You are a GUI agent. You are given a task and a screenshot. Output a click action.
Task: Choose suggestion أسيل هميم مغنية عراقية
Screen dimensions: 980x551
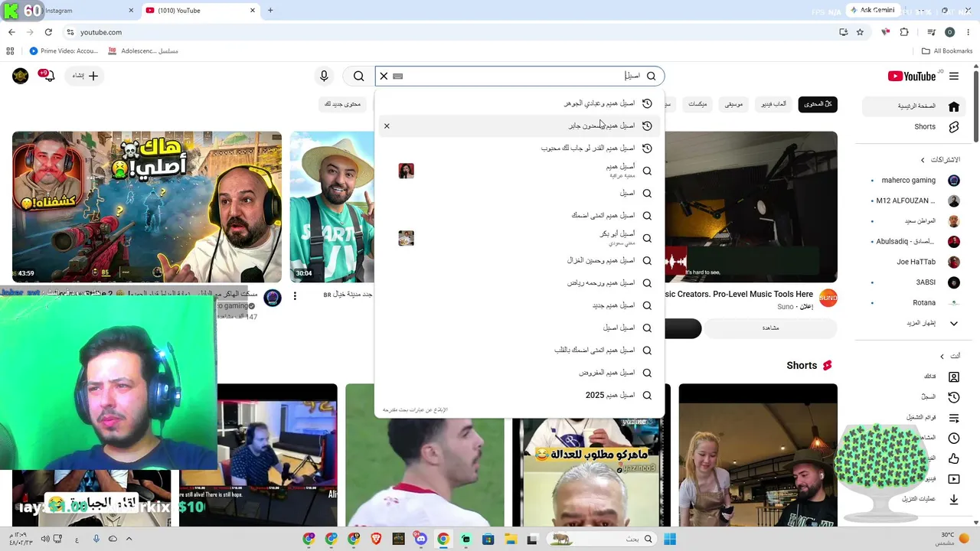click(520, 171)
